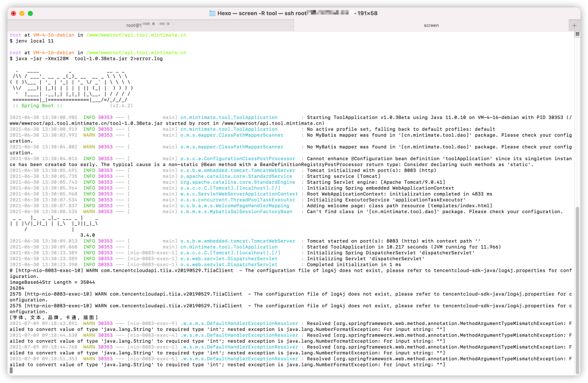
Task: Click the folder icon in window title
Action: (x=212, y=13)
